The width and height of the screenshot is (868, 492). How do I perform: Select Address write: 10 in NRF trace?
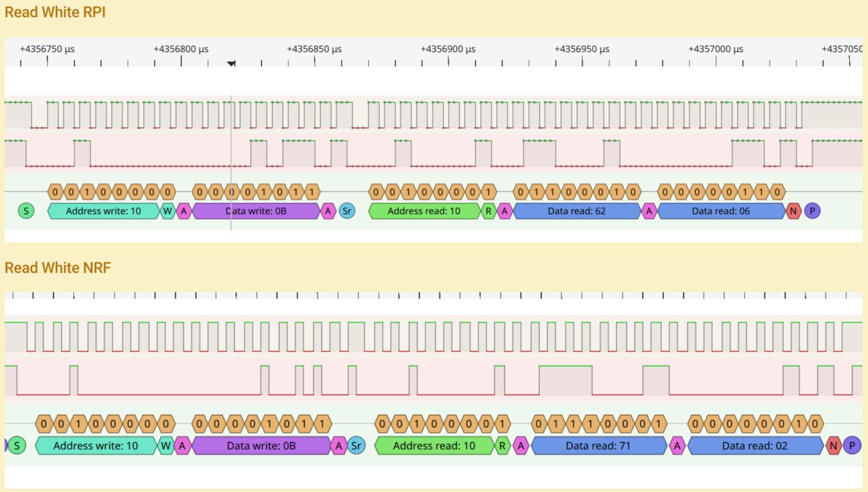(x=96, y=445)
